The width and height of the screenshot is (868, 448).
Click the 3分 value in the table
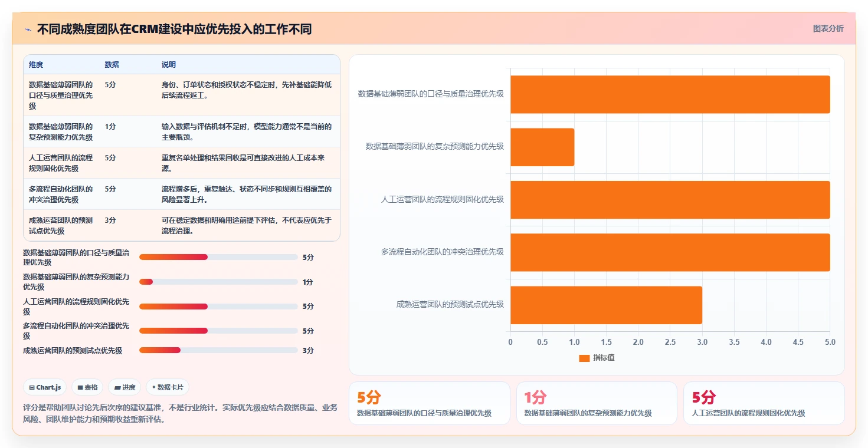tap(110, 220)
